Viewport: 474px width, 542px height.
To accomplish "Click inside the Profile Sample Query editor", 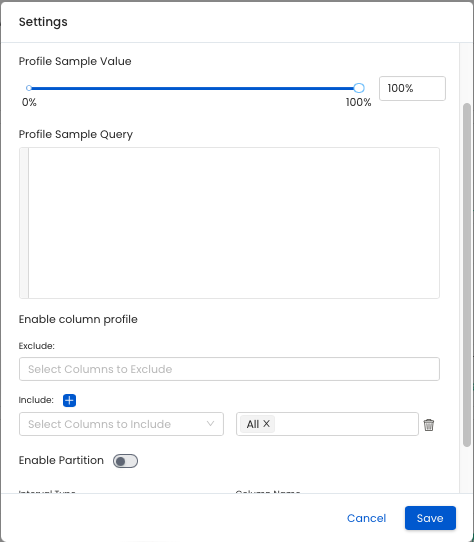I will (229, 223).
